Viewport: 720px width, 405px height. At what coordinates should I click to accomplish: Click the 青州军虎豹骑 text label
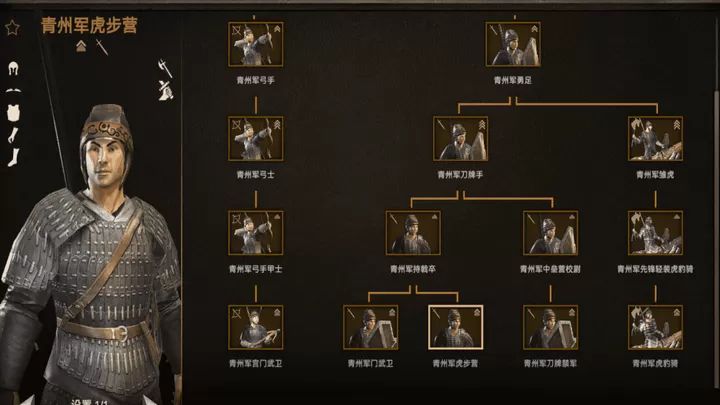pyautogui.click(x=655, y=364)
